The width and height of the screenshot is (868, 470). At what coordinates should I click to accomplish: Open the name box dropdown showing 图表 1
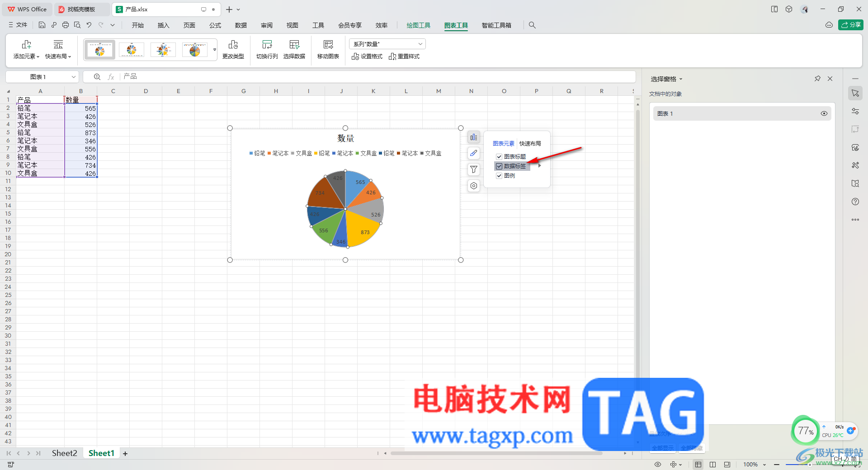click(73, 77)
